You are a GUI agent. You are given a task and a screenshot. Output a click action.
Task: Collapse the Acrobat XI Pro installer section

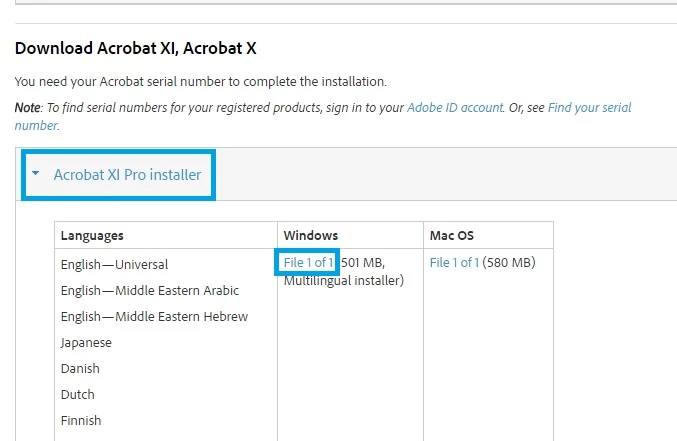tap(36, 173)
